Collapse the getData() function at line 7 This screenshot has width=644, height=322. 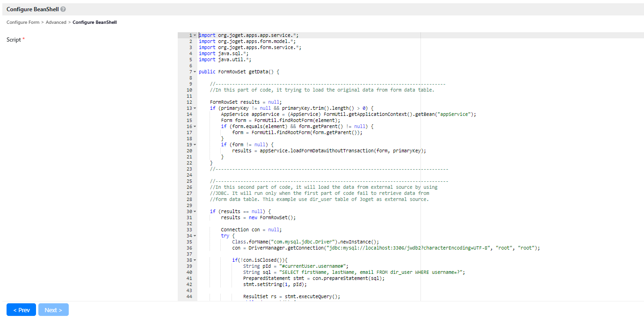[195, 72]
